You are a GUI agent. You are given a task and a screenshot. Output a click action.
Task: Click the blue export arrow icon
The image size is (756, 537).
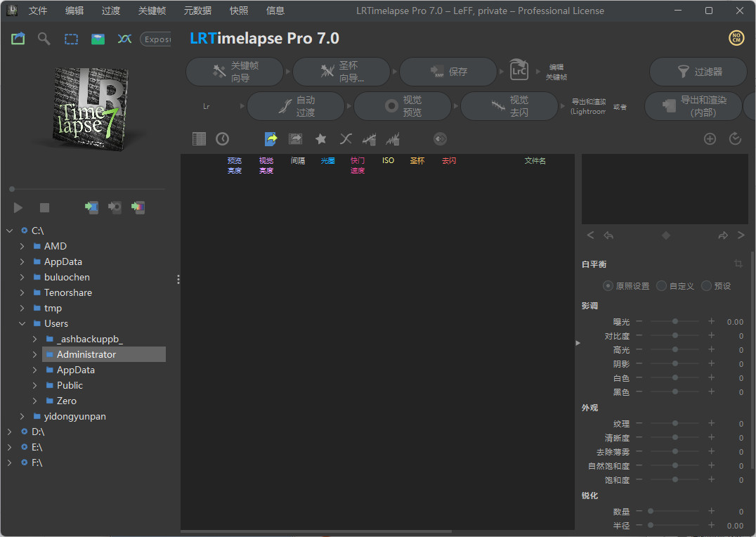click(x=271, y=139)
